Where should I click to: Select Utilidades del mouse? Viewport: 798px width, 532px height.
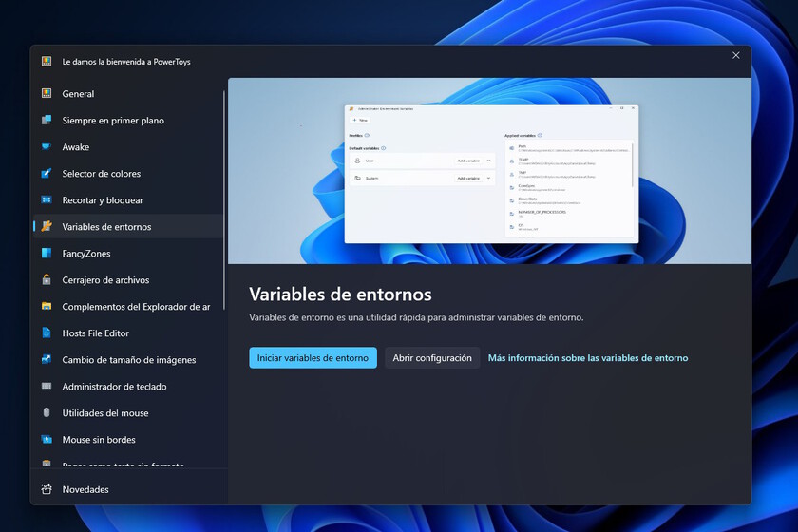click(127, 413)
